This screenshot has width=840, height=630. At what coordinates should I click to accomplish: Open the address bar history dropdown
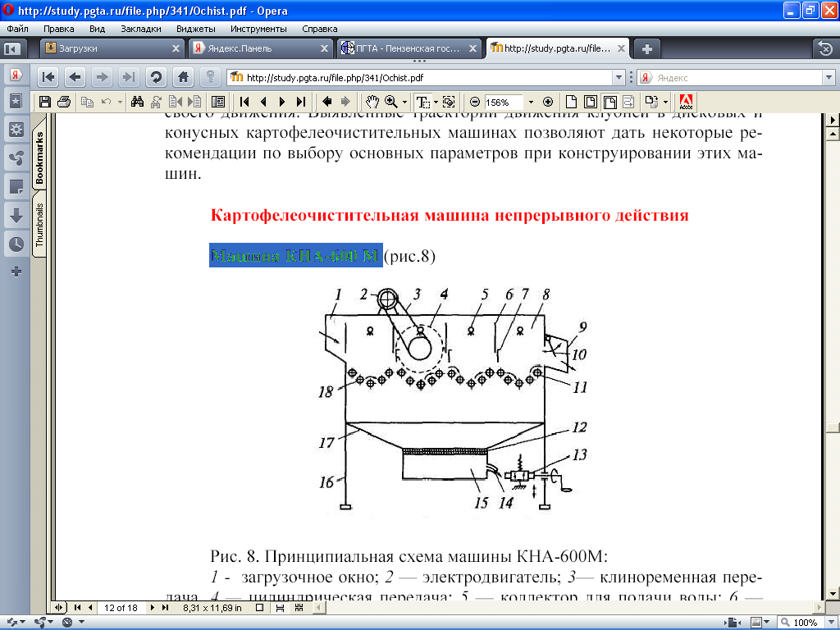619,78
